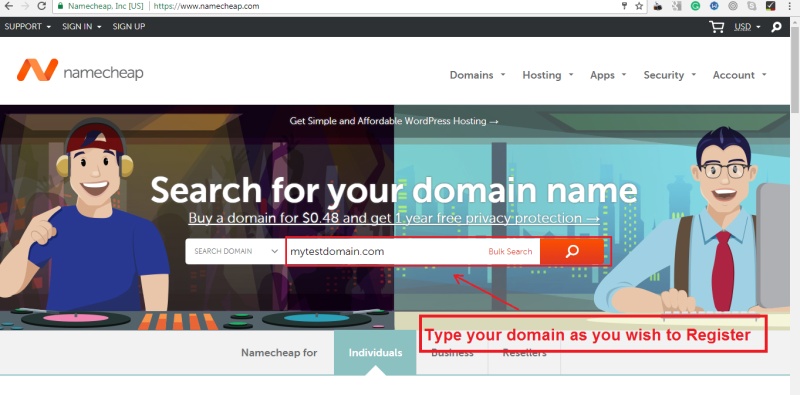Expand the Domains navigation menu
The height and width of the screenshot is (395, 800).
click(478, 75)
